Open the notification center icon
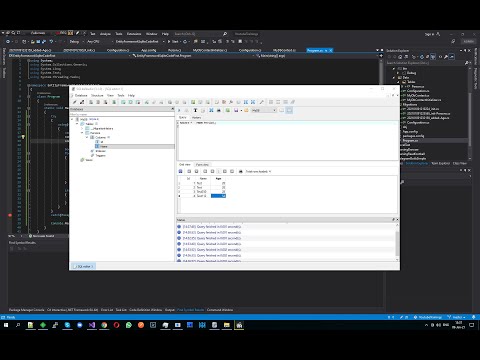This screenshot has width=480, height=360. click(472, 325)
